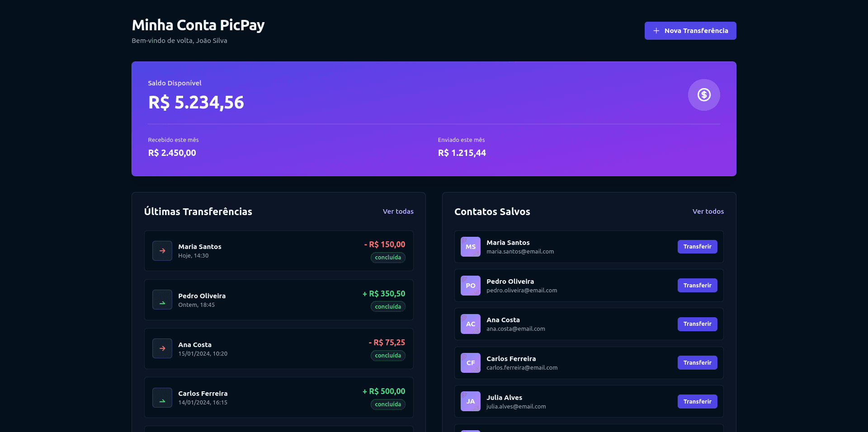Click the carlos.ferreira@email.com address
Image resolution: width=868 pixels, height=432 pixels.
point(522,368)
